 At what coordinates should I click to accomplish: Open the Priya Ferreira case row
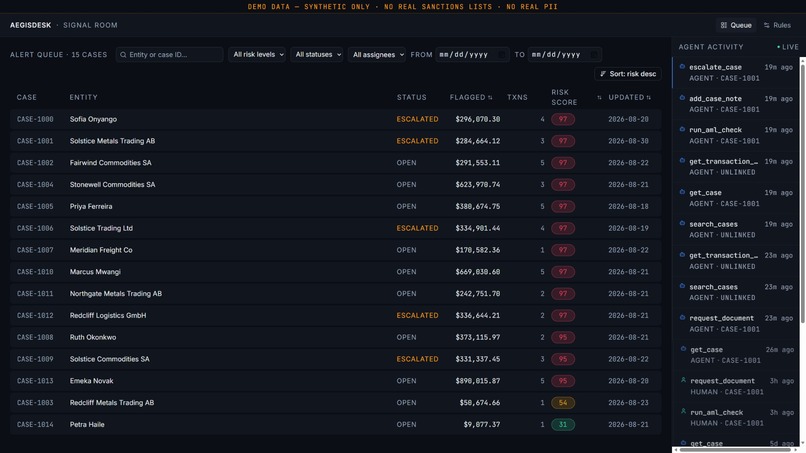[335, 206]
